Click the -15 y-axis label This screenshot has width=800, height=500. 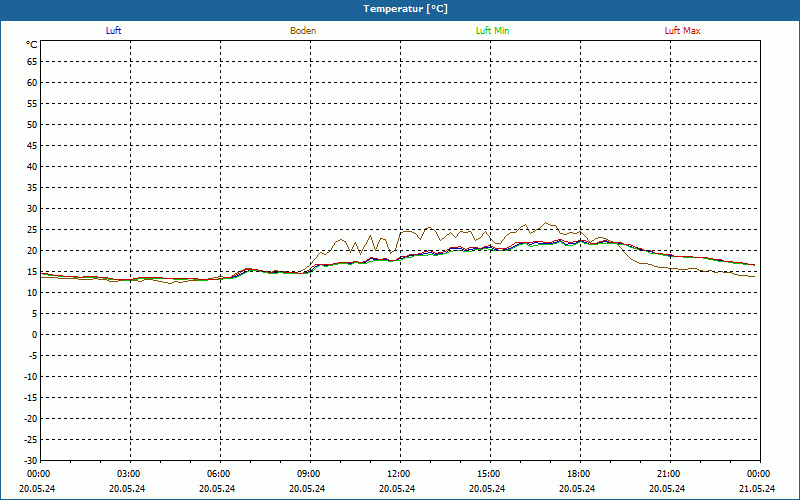click(x=31, y=397)
